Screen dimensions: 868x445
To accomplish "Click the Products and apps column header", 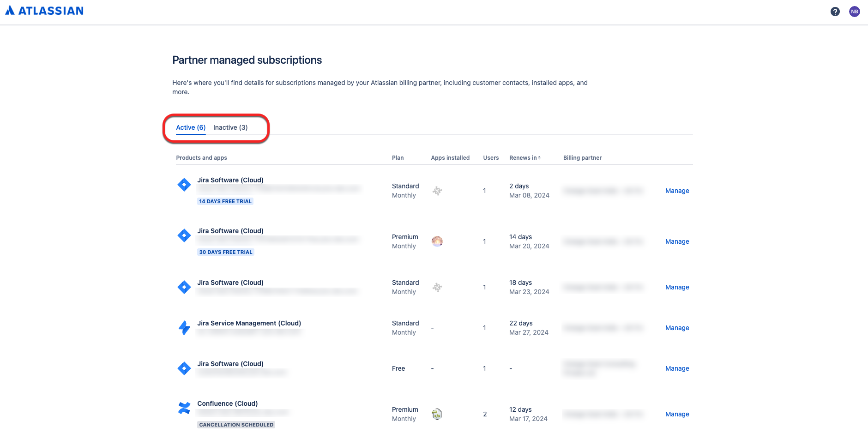I will pyautogui.click(x=201, y=158).
